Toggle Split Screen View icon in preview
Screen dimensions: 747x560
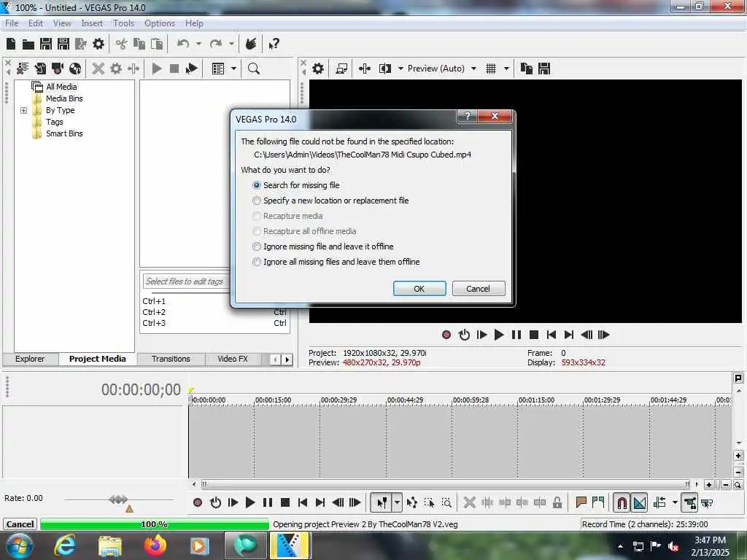pyautogui.click(x=385, y=69)
